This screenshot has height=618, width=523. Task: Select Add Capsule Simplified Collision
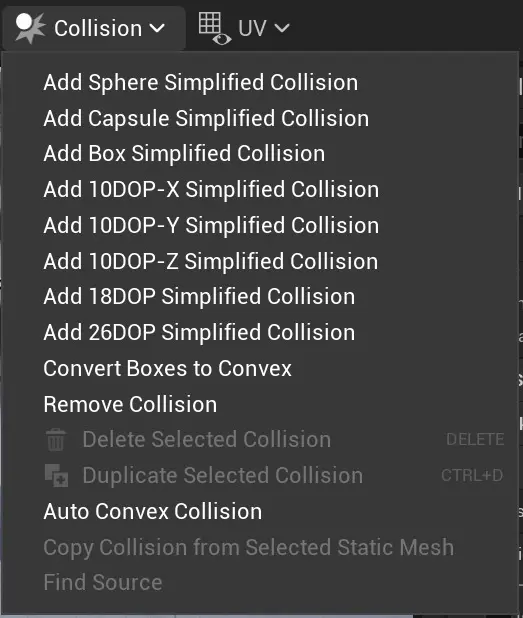pos(206,118)
